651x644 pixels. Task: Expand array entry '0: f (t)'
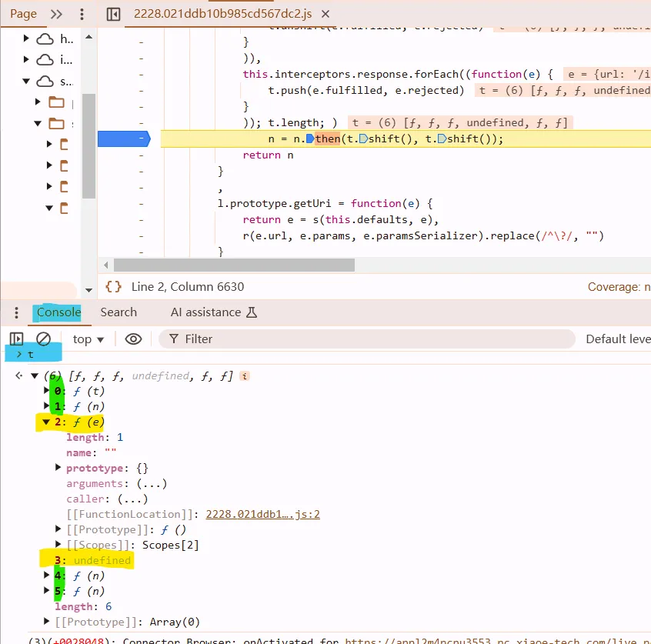tap(46, 390)
